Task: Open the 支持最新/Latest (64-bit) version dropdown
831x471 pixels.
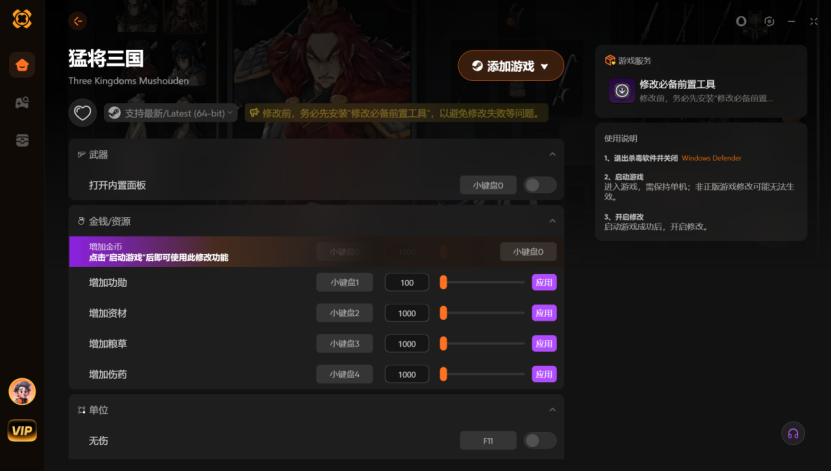Action: tap(170, 113)
